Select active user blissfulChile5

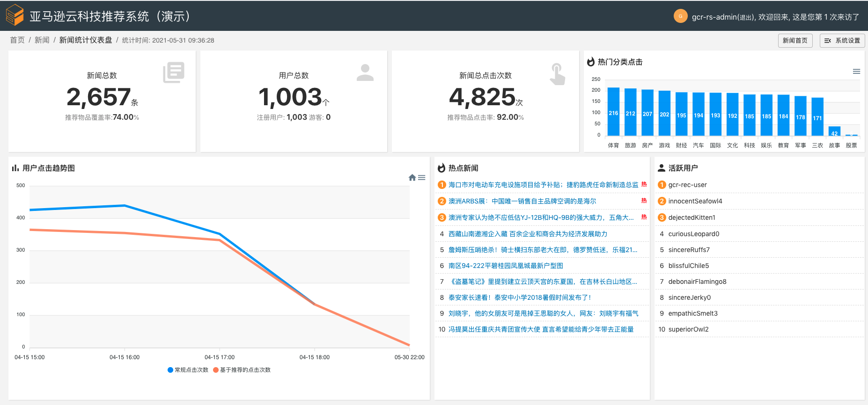point(689,266)
